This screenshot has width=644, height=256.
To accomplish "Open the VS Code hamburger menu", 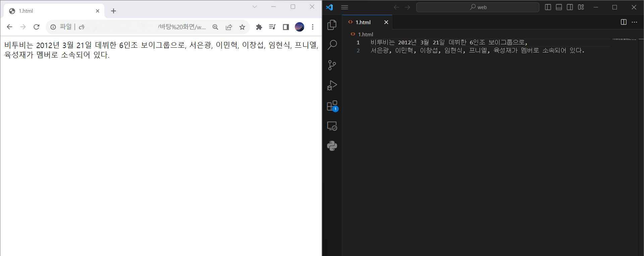I will [x=345, y=7].
